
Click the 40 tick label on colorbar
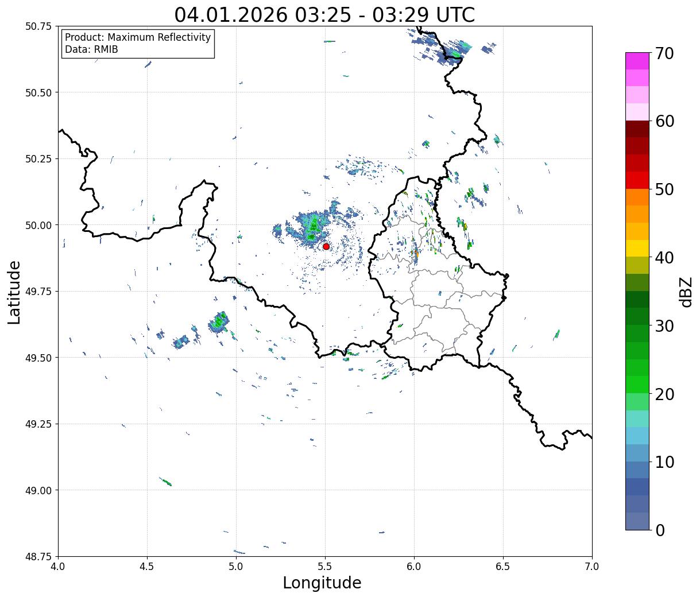point(664,257)
